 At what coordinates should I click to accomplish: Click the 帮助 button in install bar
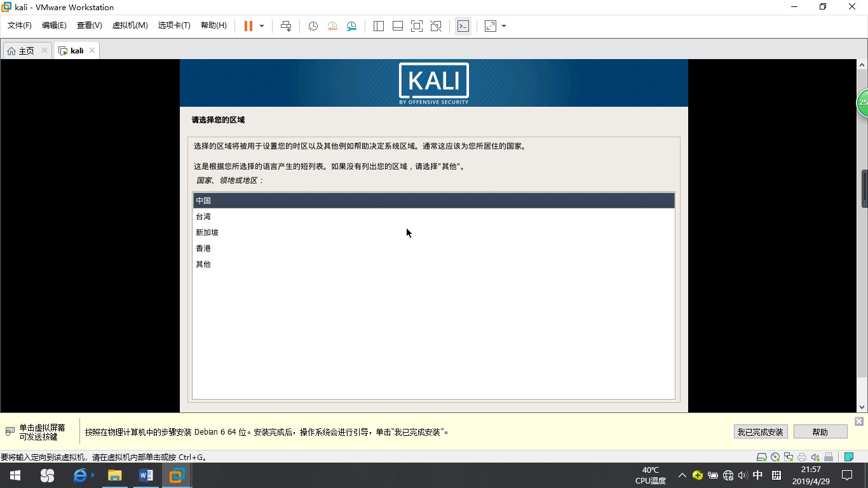(820, 432)
